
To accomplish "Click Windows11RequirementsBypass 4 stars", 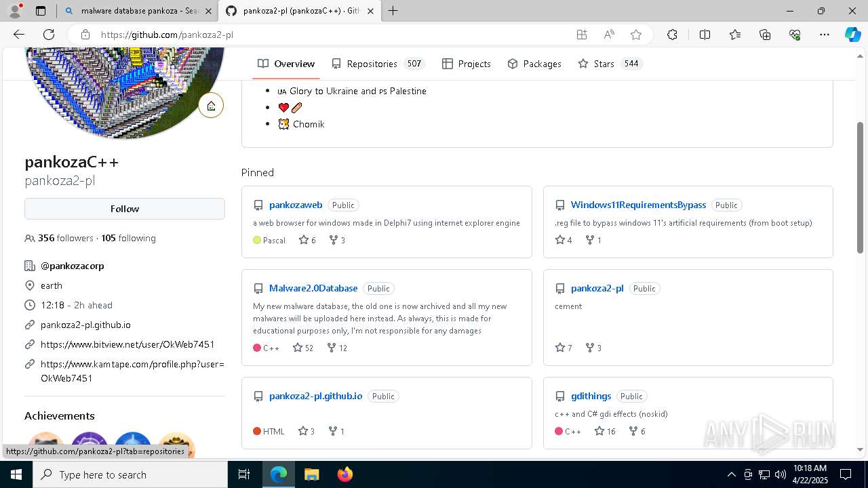I will click(564, 240).
